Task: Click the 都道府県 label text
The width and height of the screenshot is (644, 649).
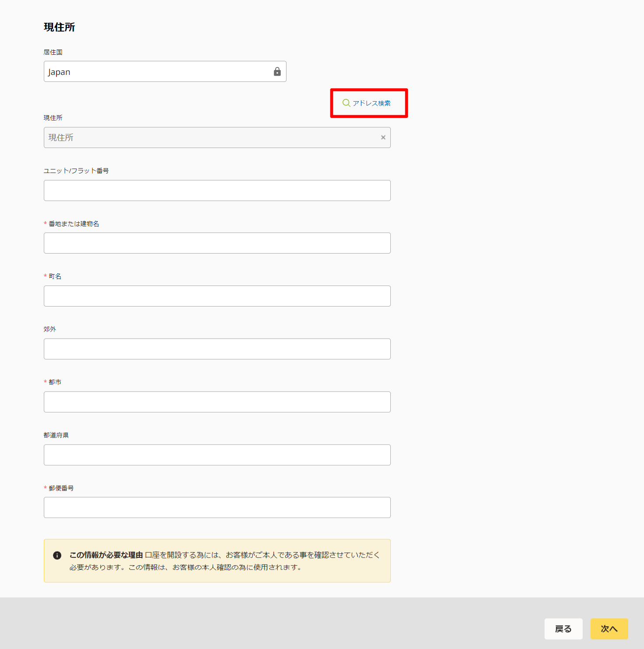Action: pos(56,435)
